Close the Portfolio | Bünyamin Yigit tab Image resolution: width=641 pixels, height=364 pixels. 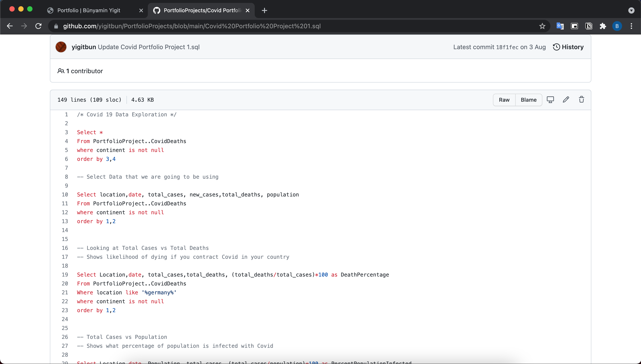coord(141,10)
